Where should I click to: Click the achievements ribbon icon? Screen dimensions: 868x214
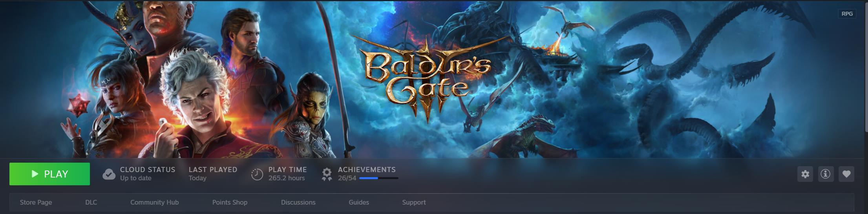pyautogui.click(x=327, y=174)
